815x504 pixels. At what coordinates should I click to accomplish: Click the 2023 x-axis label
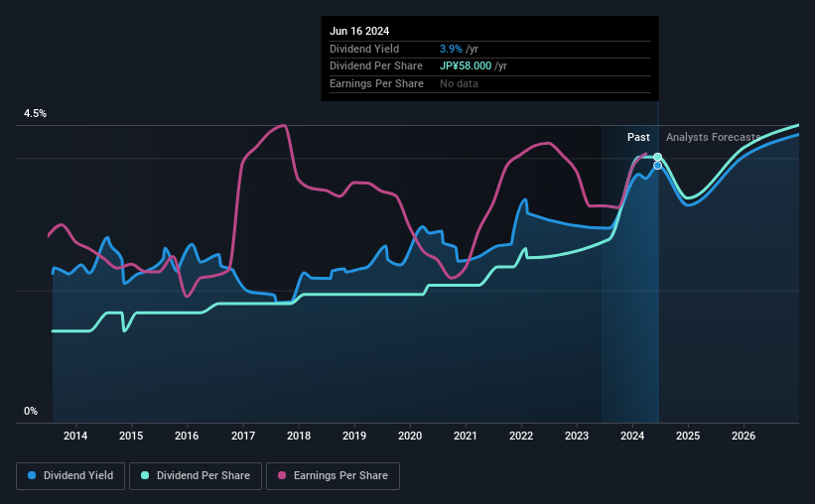tap(577, 436)
